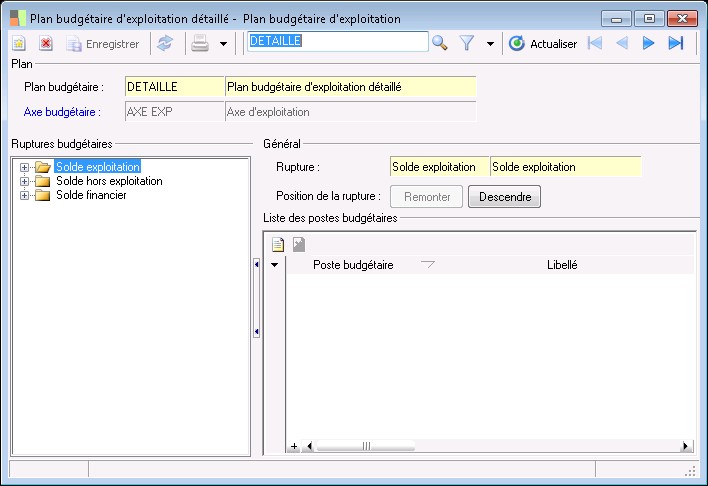708x486 pixels.
Task: Select Solde hors exploitation tree item
Action: (x=109, y=181)
